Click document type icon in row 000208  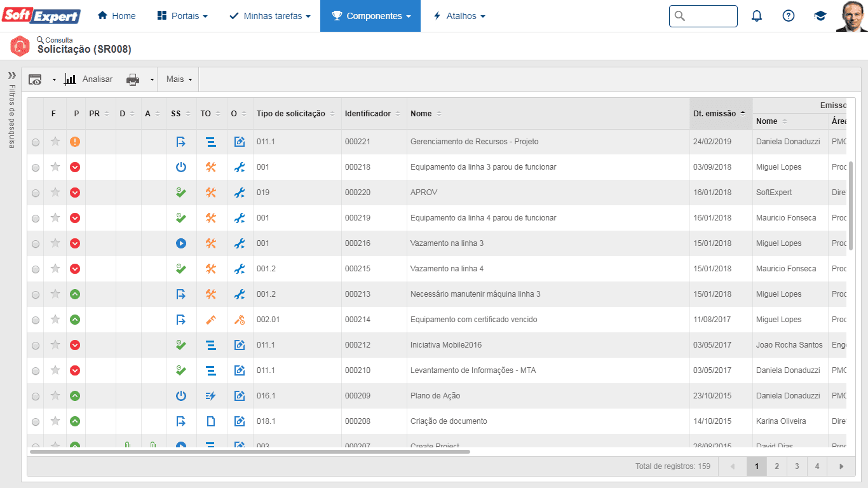tap(211, 421)
